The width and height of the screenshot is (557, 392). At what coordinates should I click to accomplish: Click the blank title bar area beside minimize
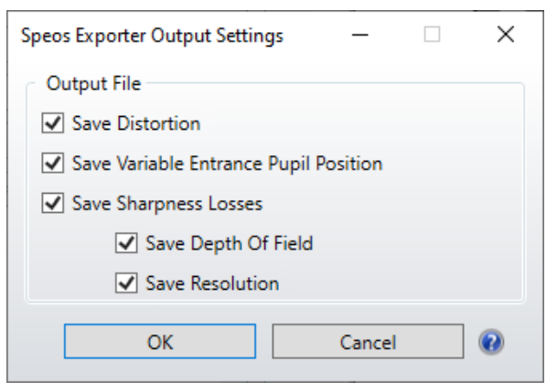(x=316, y=35)
